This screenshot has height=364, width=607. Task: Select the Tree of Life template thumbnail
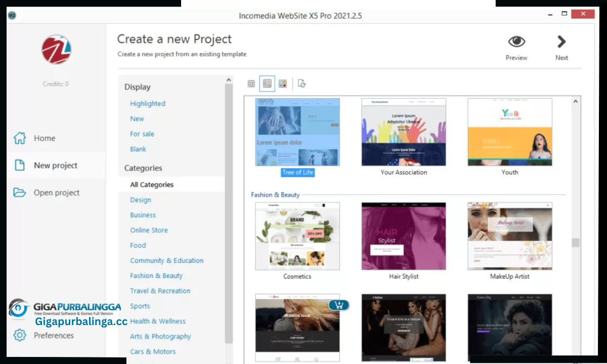(297, 132)
